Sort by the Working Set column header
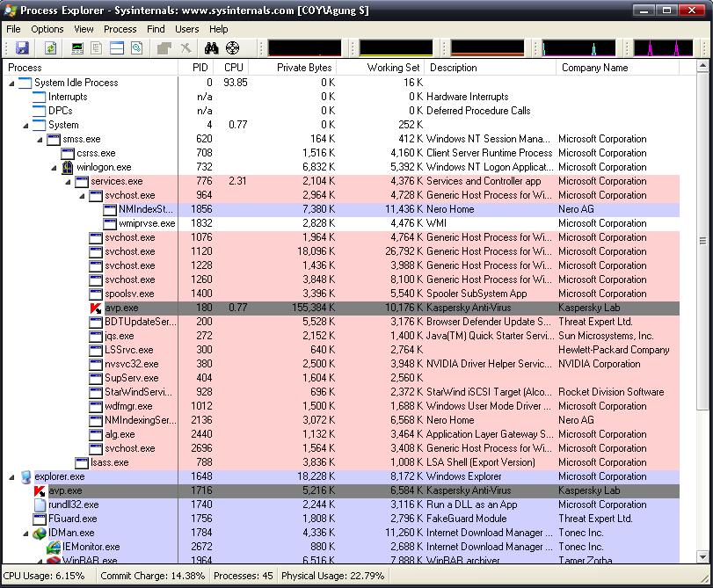The height and width of the screenshot is (588, 713). [381, 68]
